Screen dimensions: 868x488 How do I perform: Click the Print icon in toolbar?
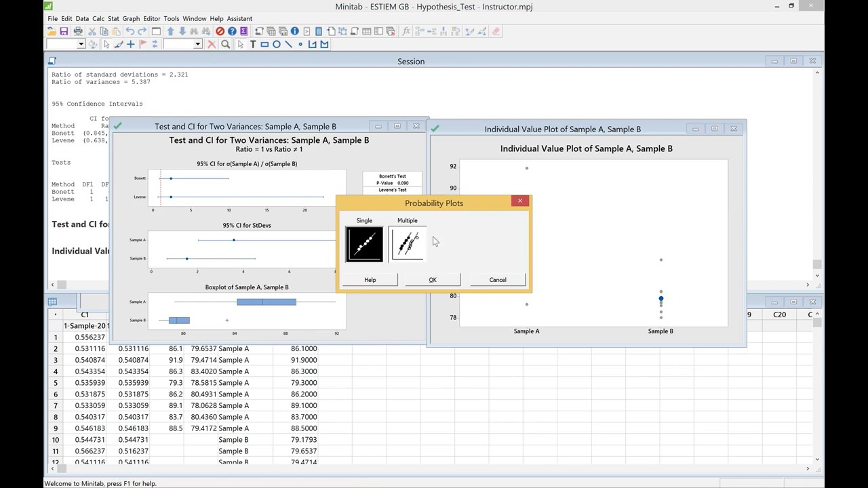78,31
